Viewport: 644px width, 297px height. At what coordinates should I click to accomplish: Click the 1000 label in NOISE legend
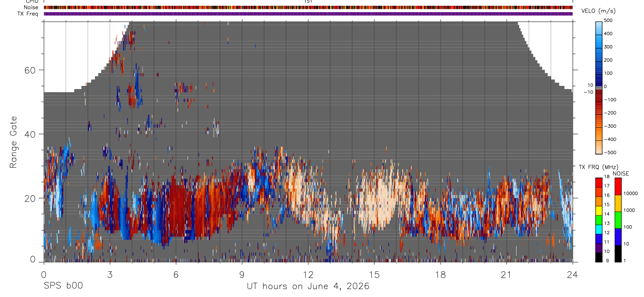[630, 211]
